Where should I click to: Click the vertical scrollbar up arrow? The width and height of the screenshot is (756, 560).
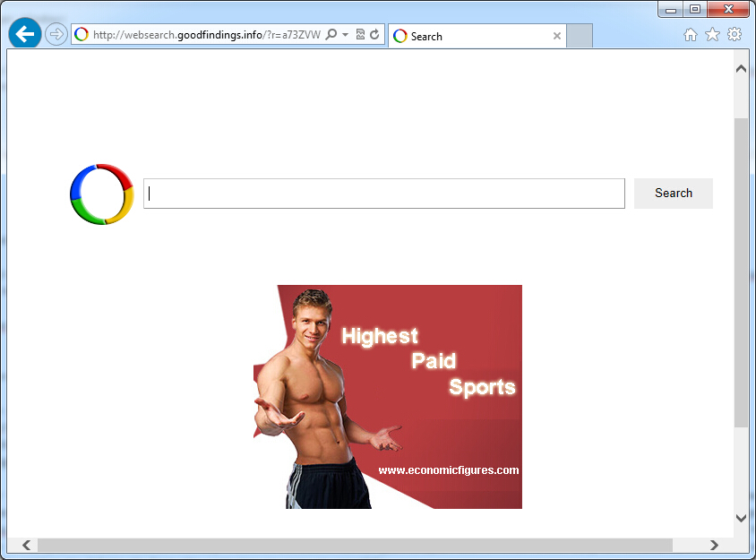pyautogui.click(x=741, y=69)
